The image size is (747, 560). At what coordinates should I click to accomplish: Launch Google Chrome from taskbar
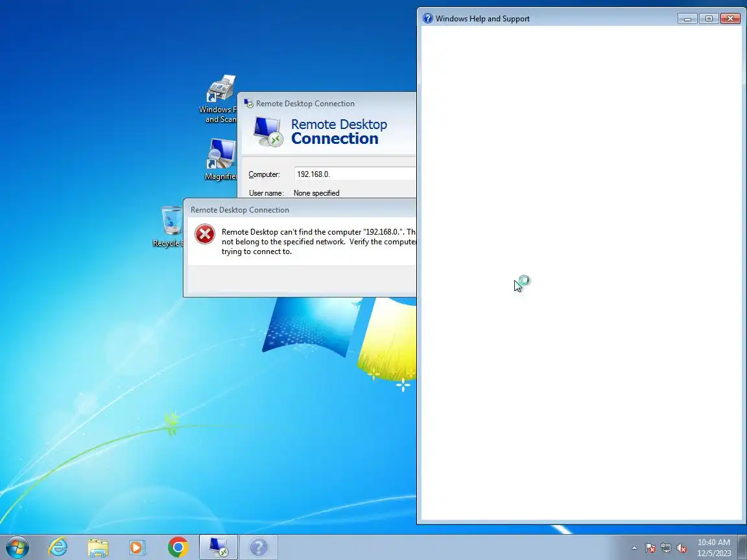click(x=178, y=547)
